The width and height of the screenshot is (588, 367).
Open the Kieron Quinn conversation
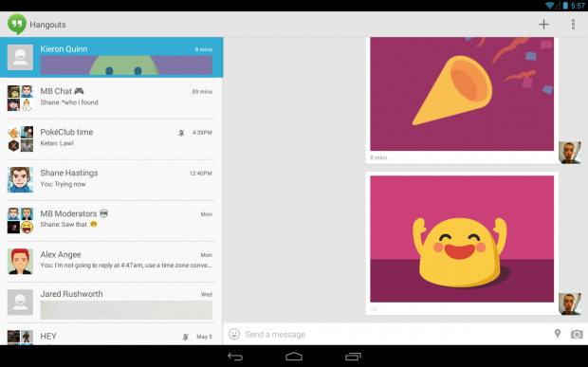(x=111, y=57)
